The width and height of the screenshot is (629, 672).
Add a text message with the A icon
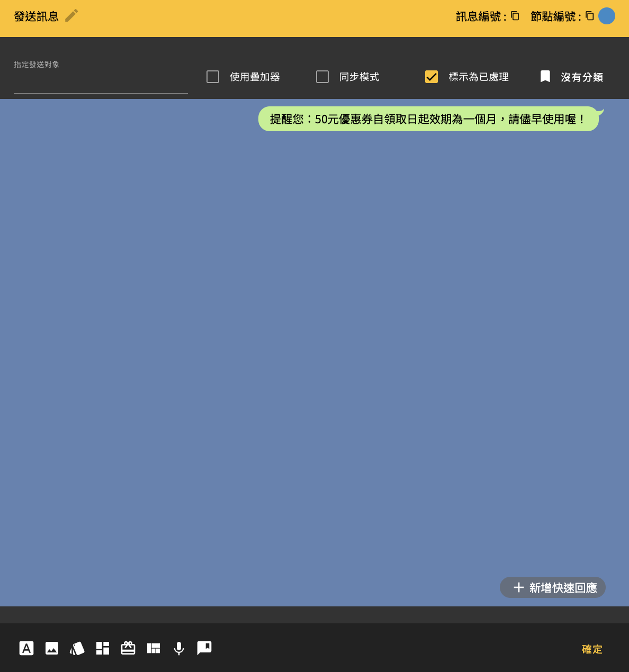click(x=26, y=648)
